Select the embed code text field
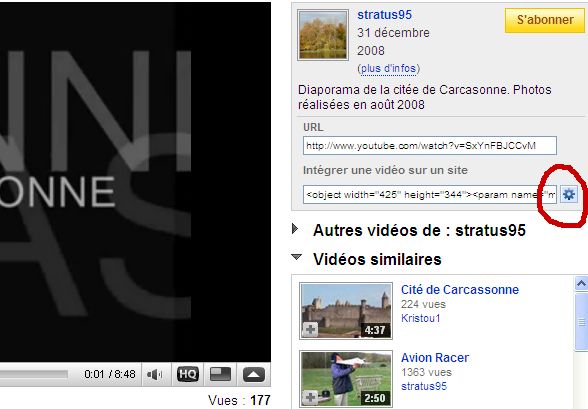This screenshot has height=409, width=588. (430, 195)
